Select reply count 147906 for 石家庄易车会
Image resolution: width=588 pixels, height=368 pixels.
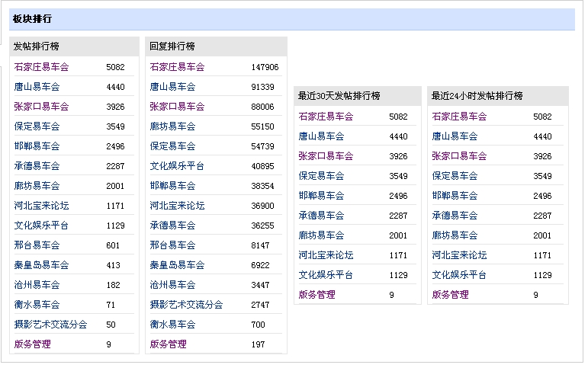[x=265, y=68]
